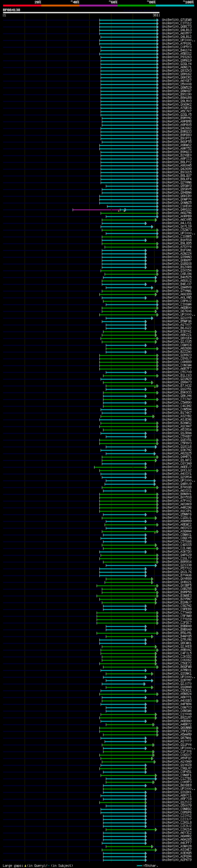Select the UniRef100_Q7VHW1 label

point(177,291)
